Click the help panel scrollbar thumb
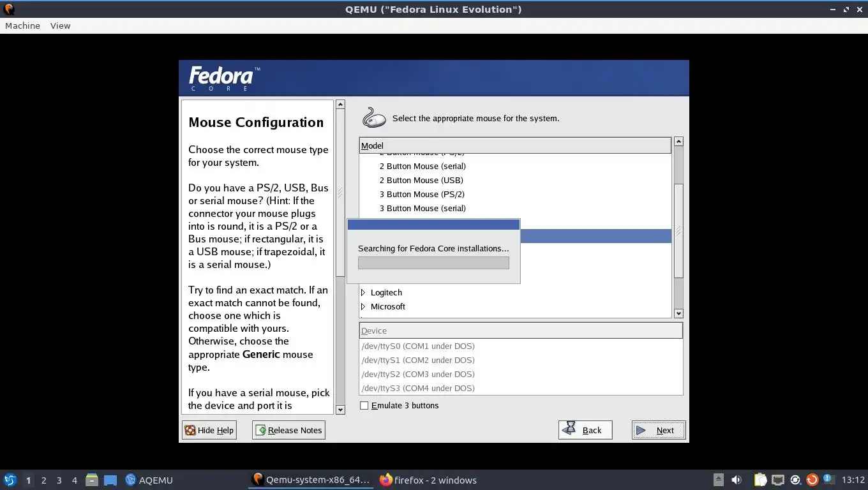 (340, 193)
